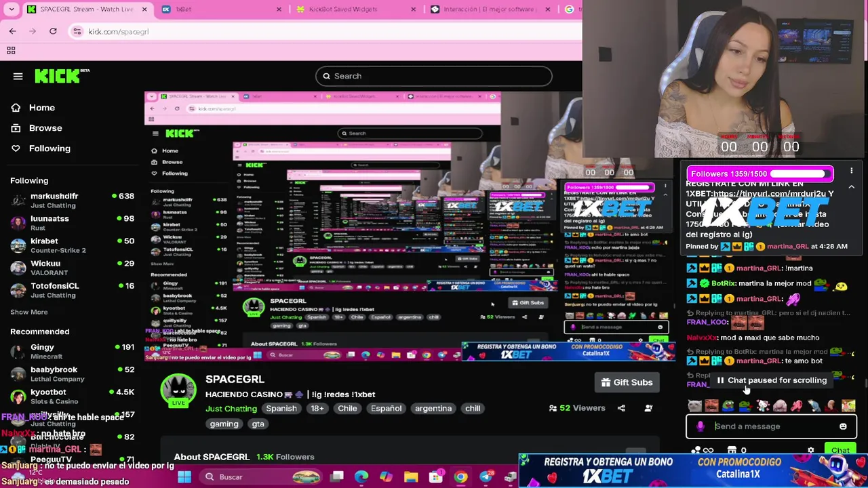Image resolution: width=868 pixels, height=488 pixels.
Task: Open Following in sidebar
Action: coord(50,148)
